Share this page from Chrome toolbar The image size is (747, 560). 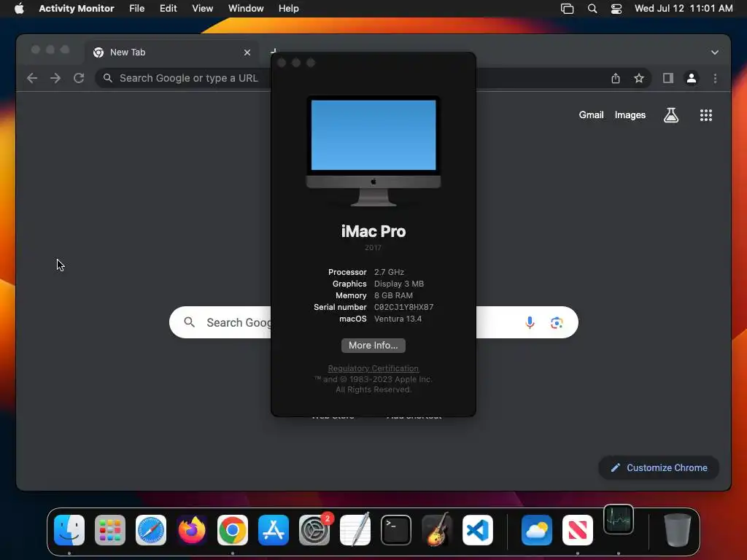[616, 78]
